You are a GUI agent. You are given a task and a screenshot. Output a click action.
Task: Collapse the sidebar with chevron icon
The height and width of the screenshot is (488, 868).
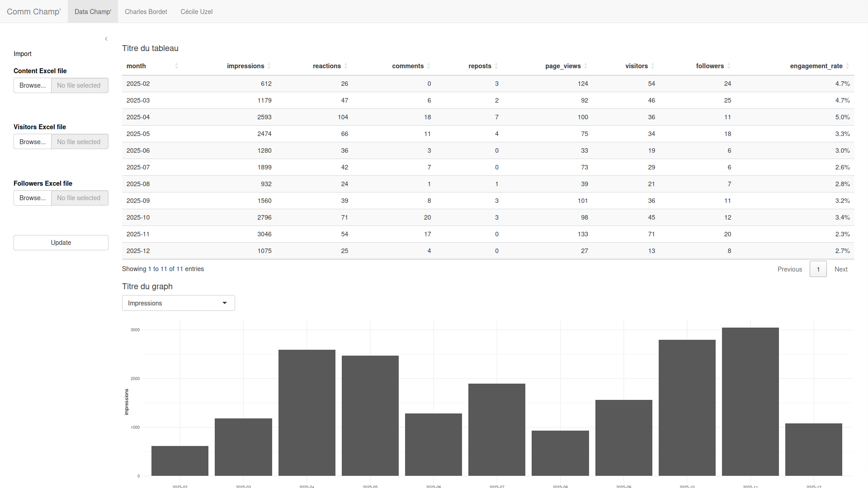click(x=106, y=39)
